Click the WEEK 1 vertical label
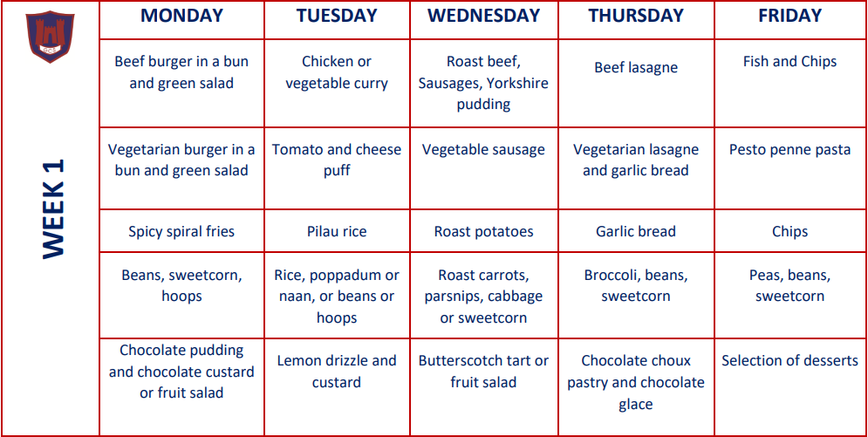The width and height of the screenshot is (868, 437). point(53,208)
